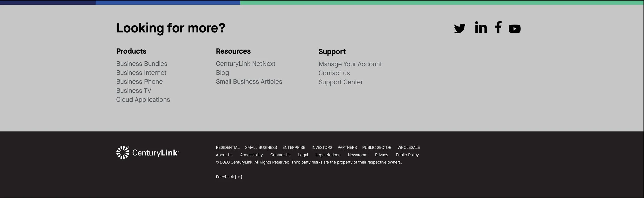This screenshot has width=644, height=198.
Task: Click the Products column heading
Action: [131, 51]
